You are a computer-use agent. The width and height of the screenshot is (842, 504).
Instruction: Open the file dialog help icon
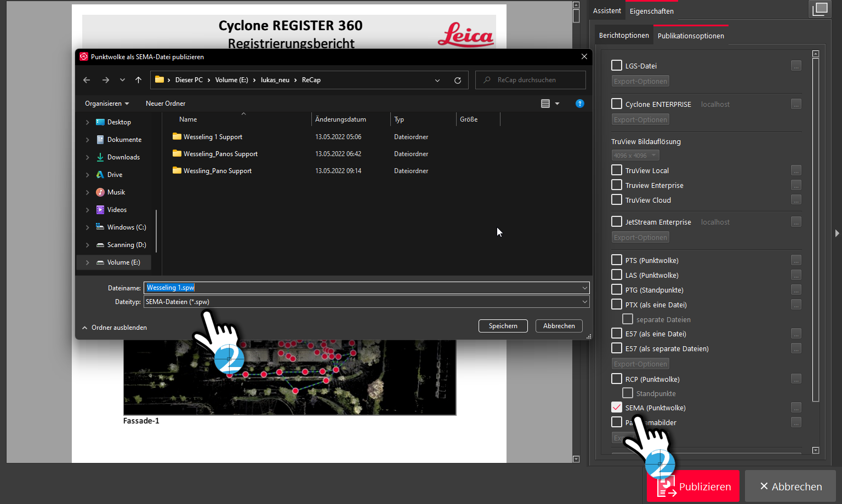click(x=579, y=104)
